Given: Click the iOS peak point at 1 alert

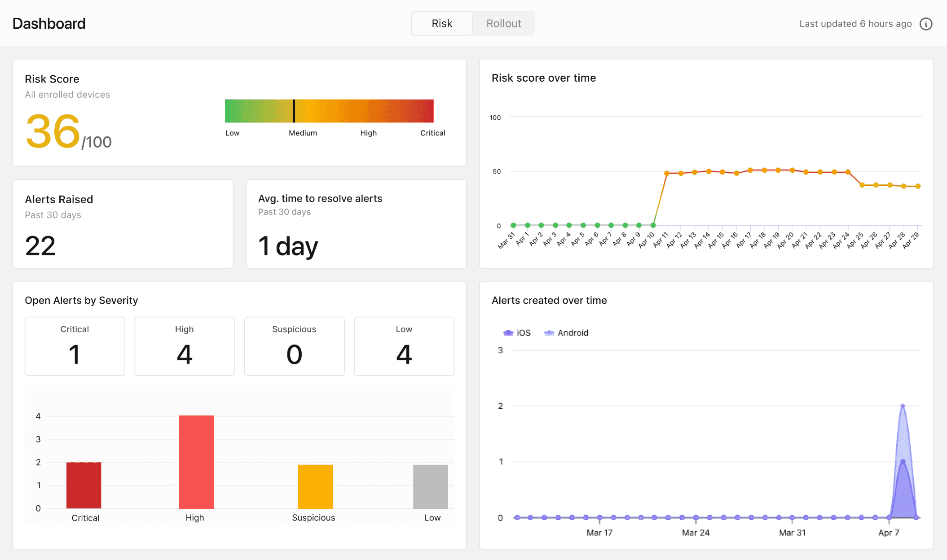Looking at the screenshot, I should click(x=903, y=462).
